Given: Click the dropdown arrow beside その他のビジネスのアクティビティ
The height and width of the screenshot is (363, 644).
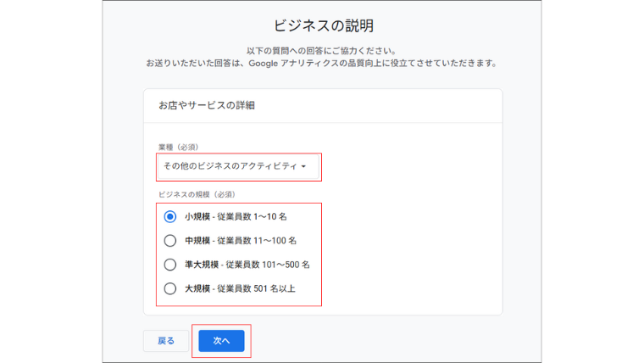Looking at the screenshot, I should pos(303,166).
